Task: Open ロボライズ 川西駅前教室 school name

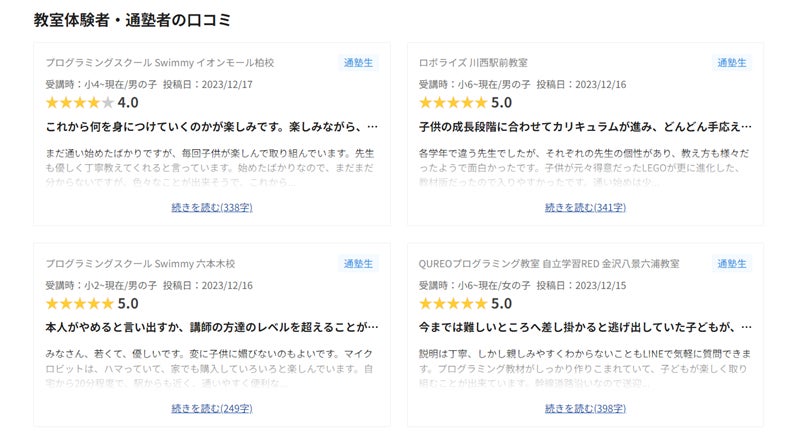Action: 473,63
